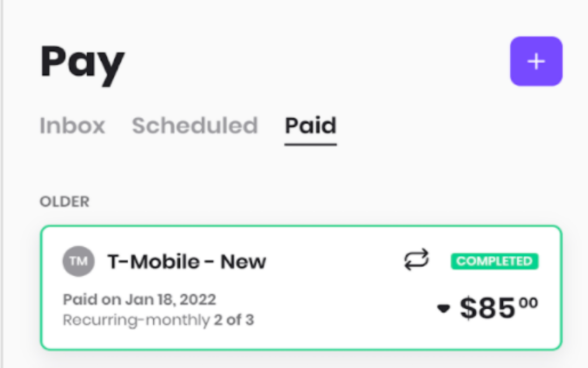Expand the arrow beside the $85 amount
This screenshot has width=588, height=368.
click(443, 308)
